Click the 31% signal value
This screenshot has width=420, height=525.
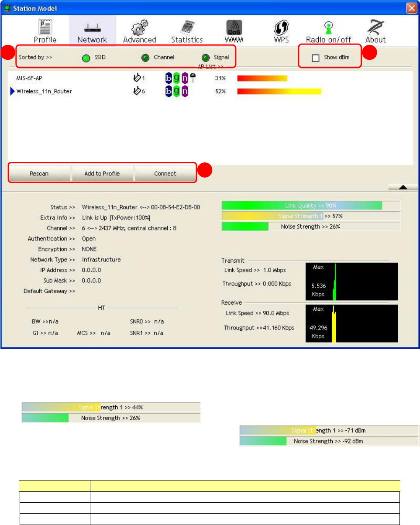(x=220, y=79)
